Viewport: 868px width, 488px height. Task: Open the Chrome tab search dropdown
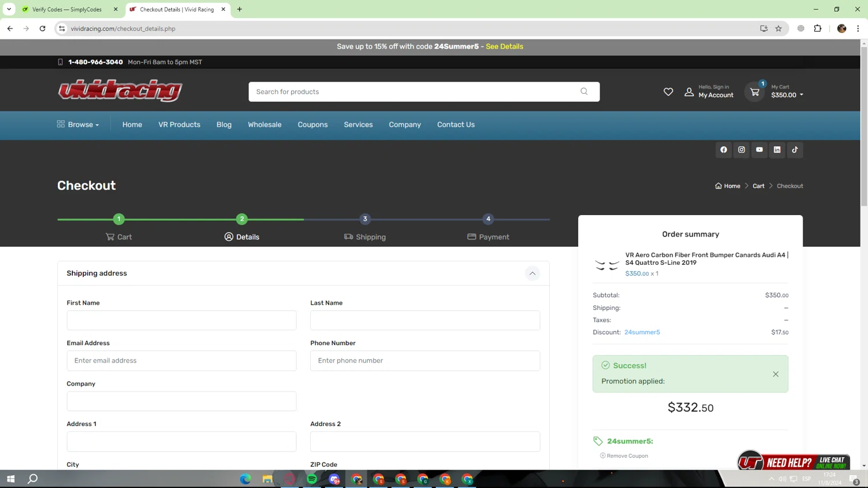pos(9,9)
